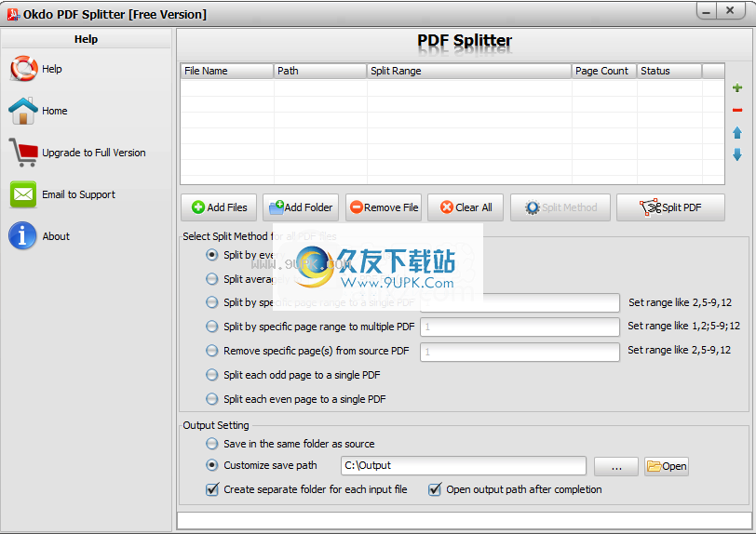Click the green envelope email icon
The image size is (756, 534).
tap(23, 194)
